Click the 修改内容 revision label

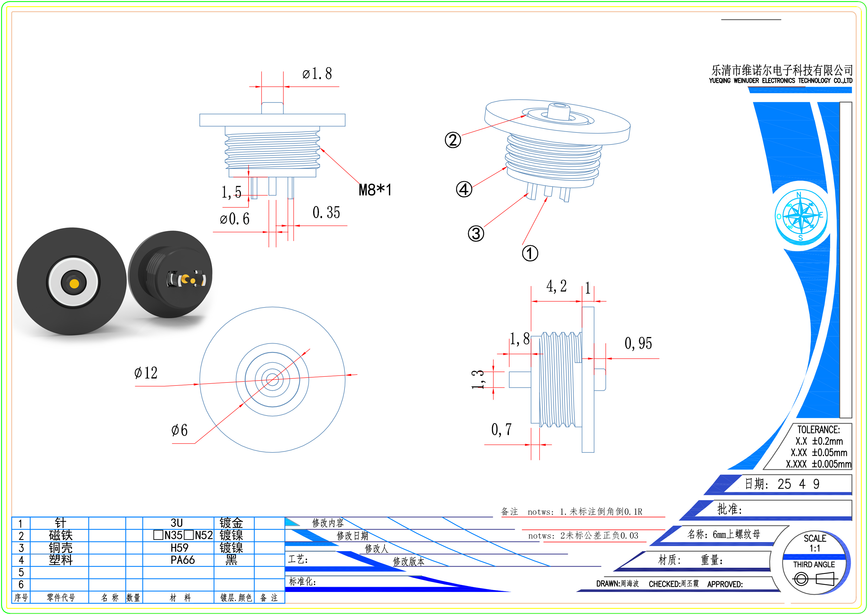point(328,523)
